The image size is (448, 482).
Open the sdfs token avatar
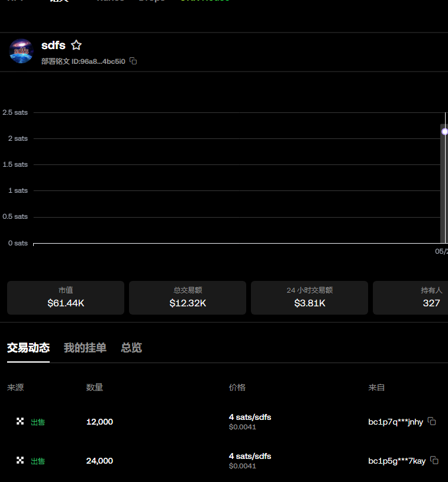click(21, 51)
